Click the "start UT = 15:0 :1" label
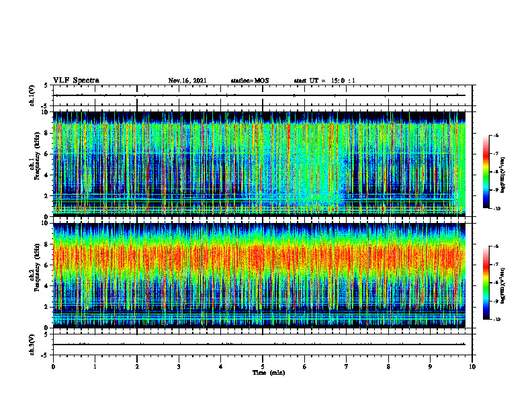This screenshot has height=411, width=532. (324, 81)
